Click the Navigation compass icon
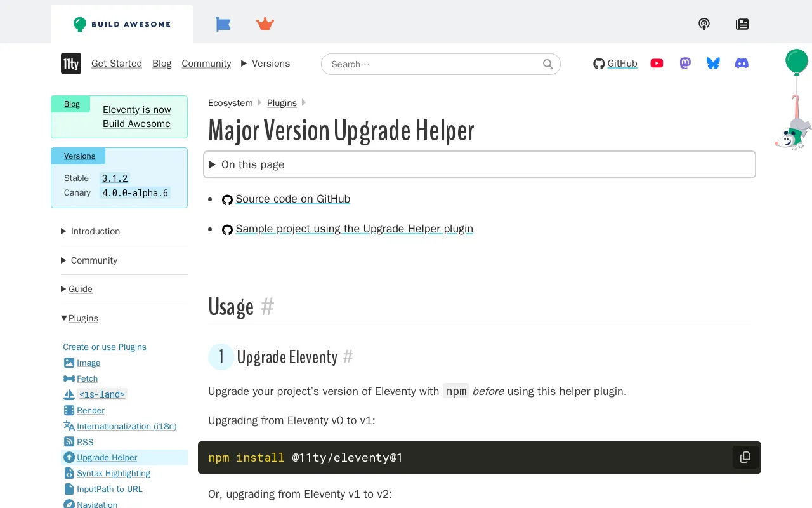Screen dimensions: 812x508 click(69, 504)
